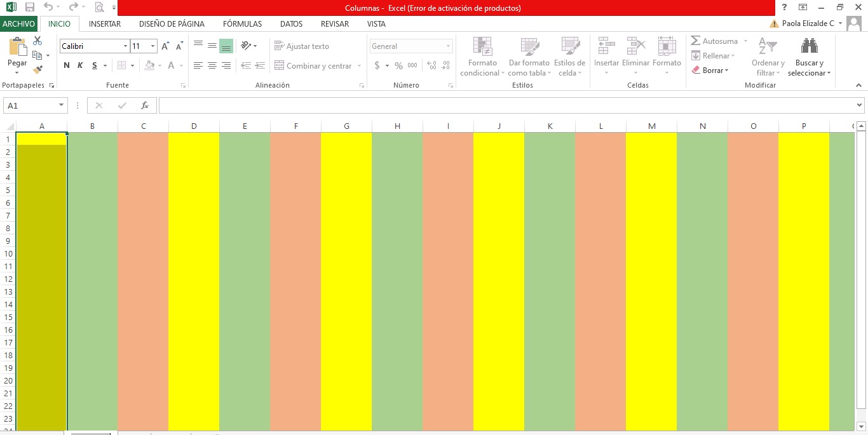Open the Name Box dropdown arrow
Image resolution: width=868 pixels, height=435 pixels.
click(x=61, y=106)
